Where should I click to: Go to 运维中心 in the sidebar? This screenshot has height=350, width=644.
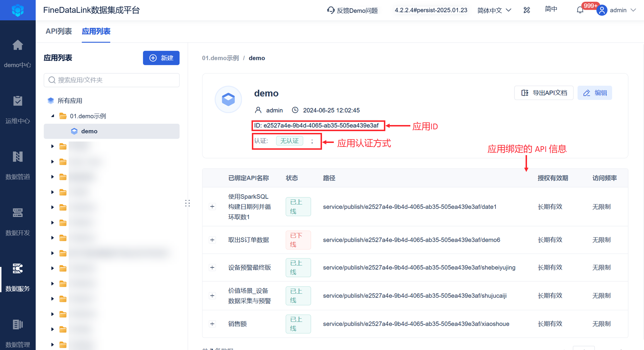18,110
